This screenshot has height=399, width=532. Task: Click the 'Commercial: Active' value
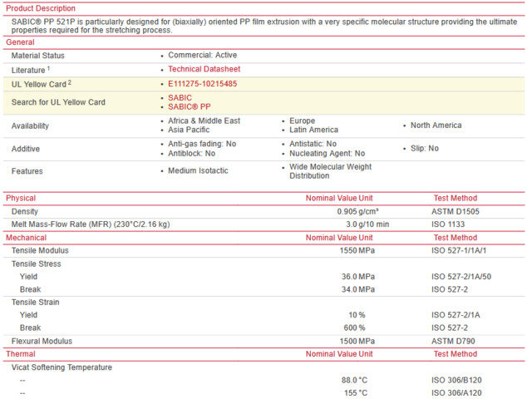(203, 55)
